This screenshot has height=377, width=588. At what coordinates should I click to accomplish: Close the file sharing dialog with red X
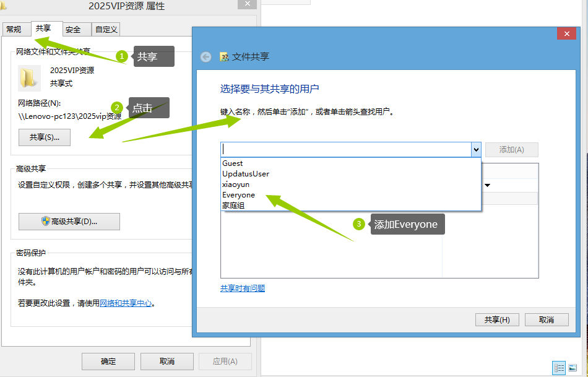566,34
